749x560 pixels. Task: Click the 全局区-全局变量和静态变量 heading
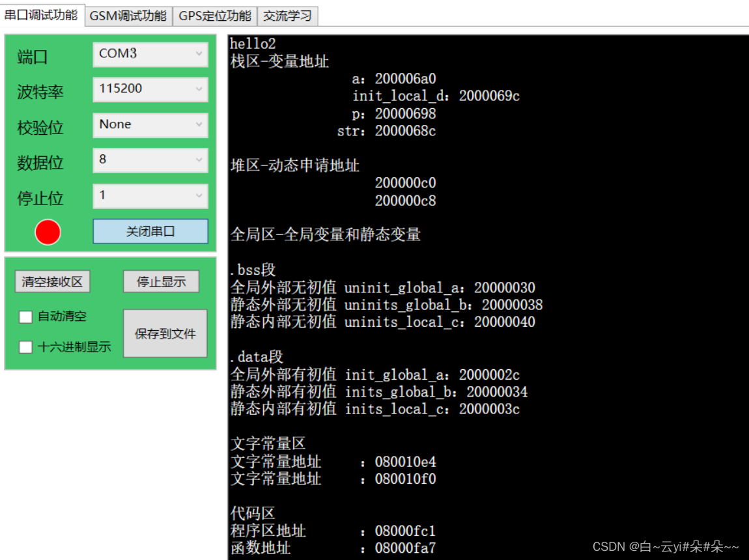(325, 234)
